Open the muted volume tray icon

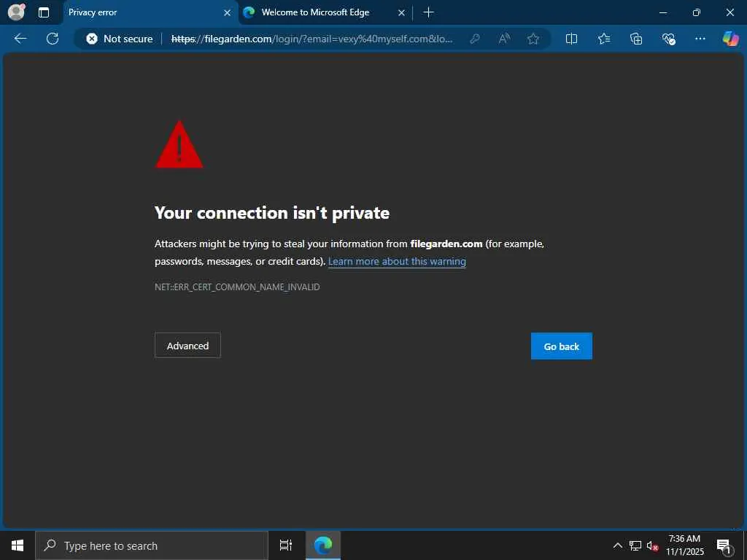coord(652,545)
